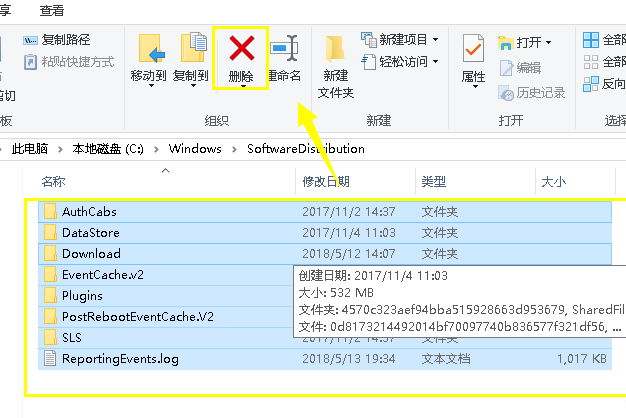The width and height of the screenshot is (626, 418).
Task: Select the DataStore folder
Action: tap(90, 233)
